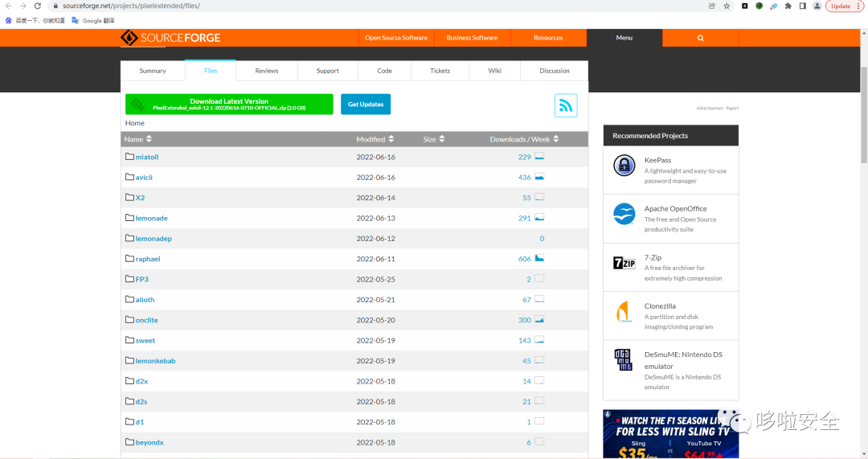This screenshot has height=459, width=868.
Task: Click the SourceForge logo
Action: click(x=170, y=38)
